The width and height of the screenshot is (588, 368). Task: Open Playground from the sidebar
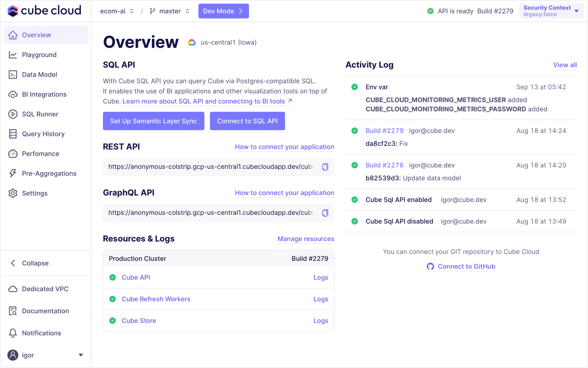click(x=46, y=55)
